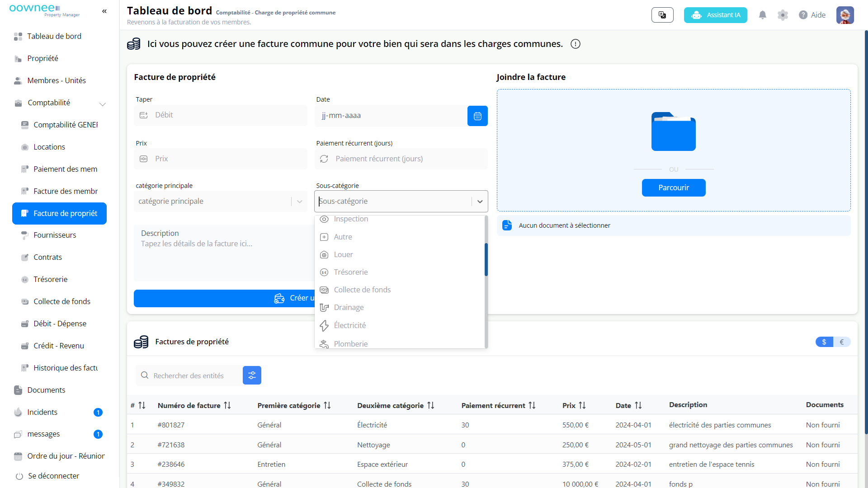Expand the Comptabilité menu chevron
Image resolution: width=868 pixels, height=488 pixels.
pos(103,103)
